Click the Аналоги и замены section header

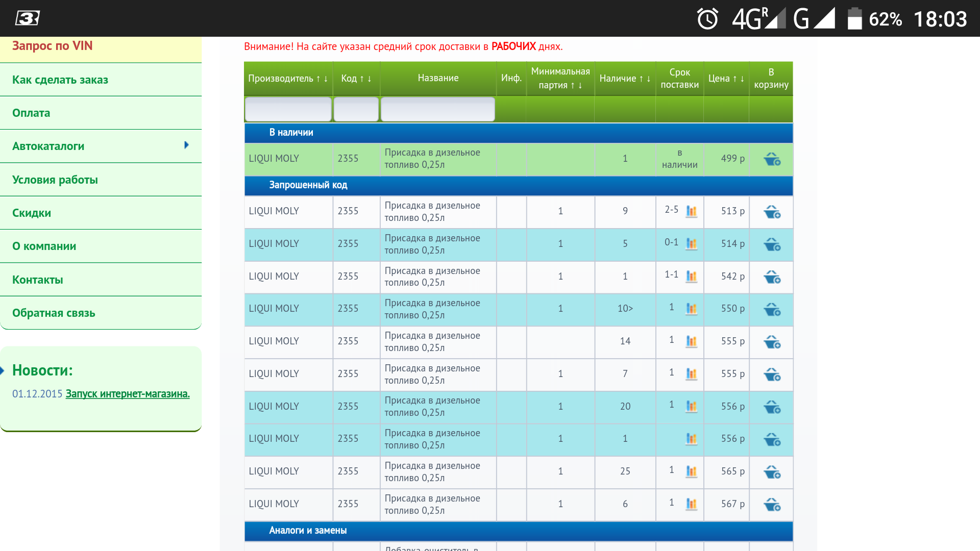point(519,531)
